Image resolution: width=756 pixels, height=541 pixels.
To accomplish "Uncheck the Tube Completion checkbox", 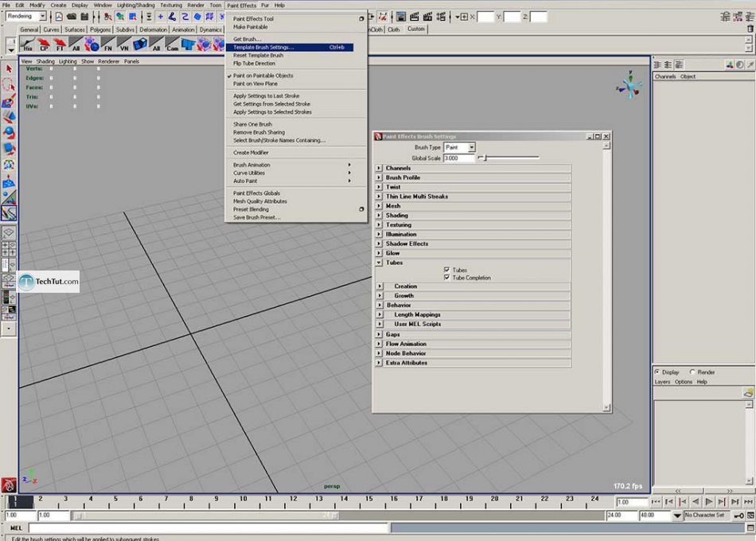I will 447,278.
